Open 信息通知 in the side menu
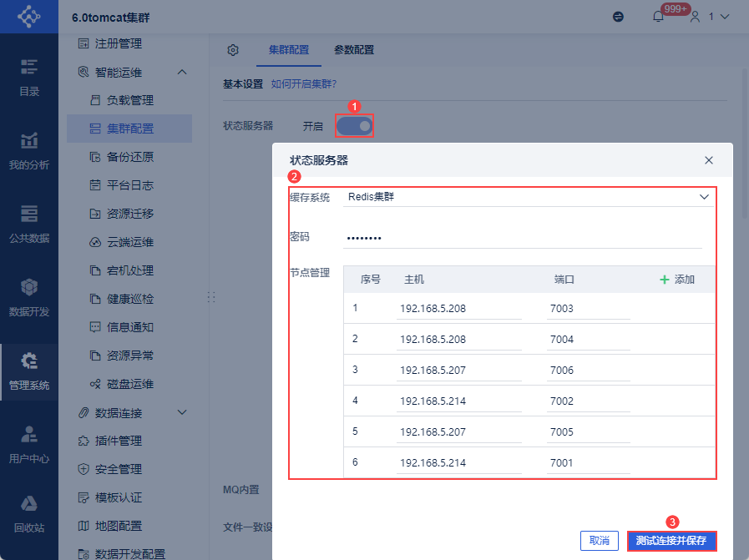This screenshot has height=560, width=749. point(122,327)
